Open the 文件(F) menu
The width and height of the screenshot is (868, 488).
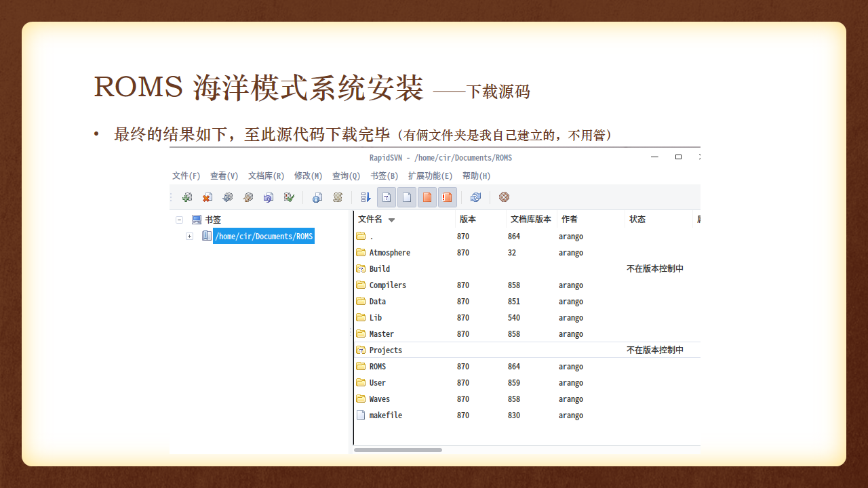tap(186, 176)
